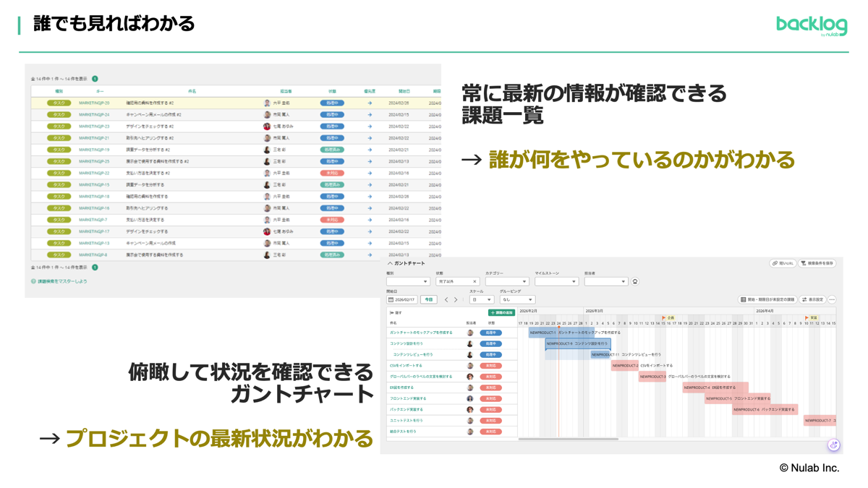Screen dimensions: 868x488
Task: Click the 開始日 date input 2026/02/17
Action: [x=402, y=299]
